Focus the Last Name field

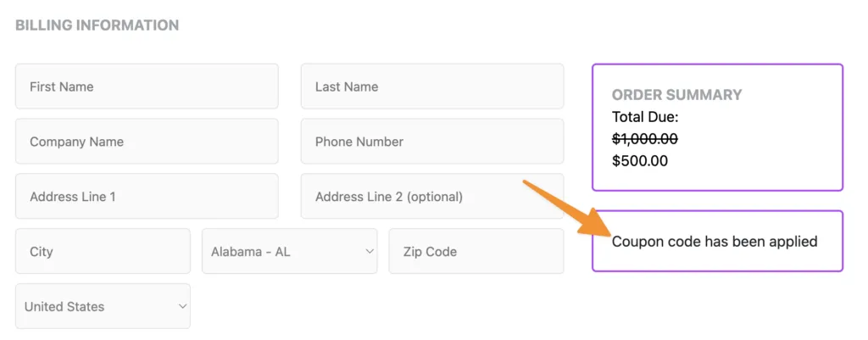coord(431,86)
